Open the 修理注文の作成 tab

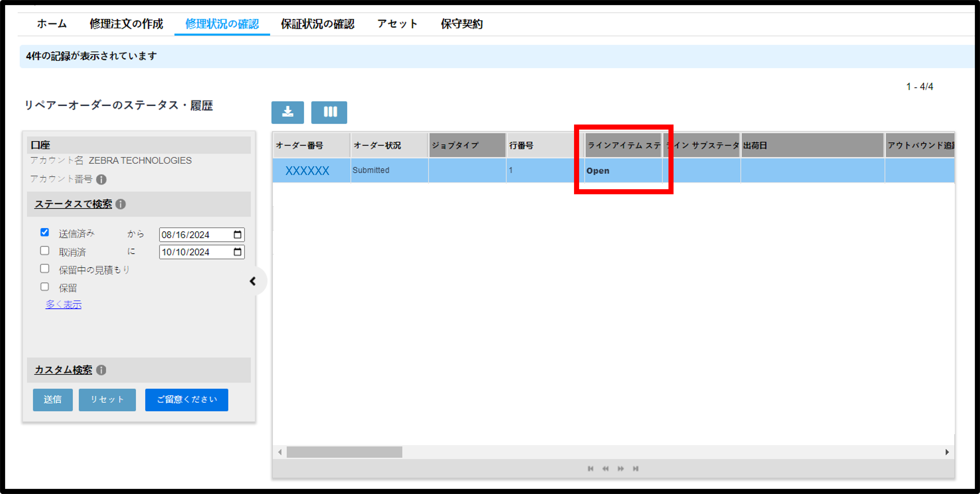pos(126,24)
